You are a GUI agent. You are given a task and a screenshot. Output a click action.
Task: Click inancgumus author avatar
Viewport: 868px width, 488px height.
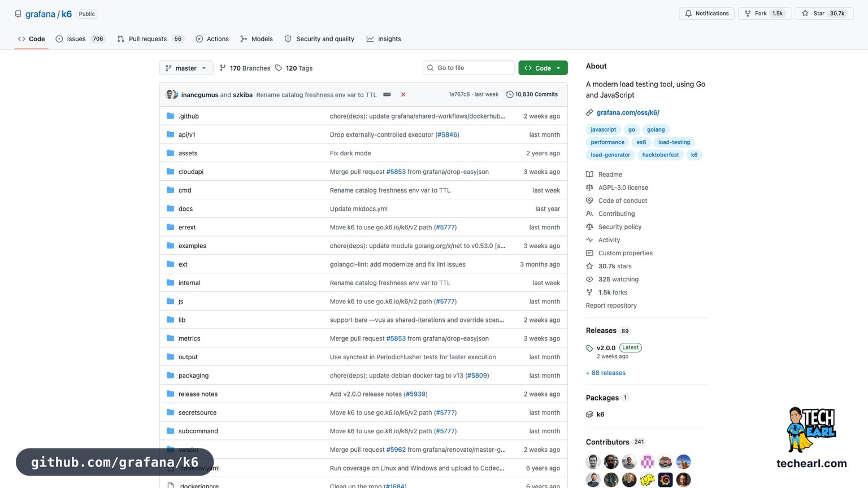(170, 94)
